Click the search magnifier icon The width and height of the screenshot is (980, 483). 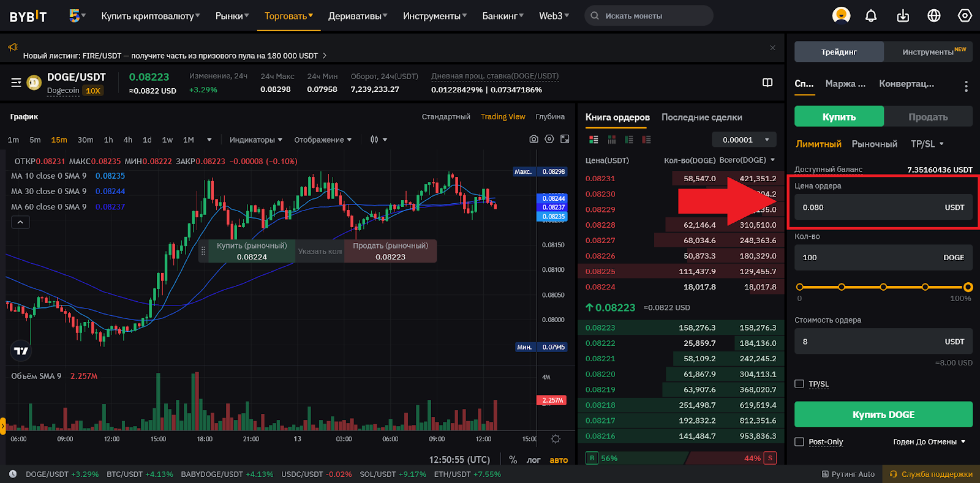click(x=595, y=16)
